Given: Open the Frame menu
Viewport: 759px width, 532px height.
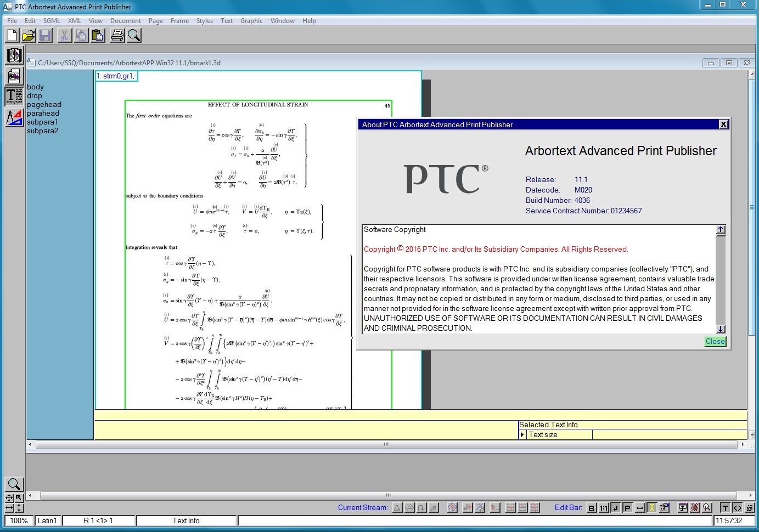Looking at the screenshot, I should click(179, 21).
